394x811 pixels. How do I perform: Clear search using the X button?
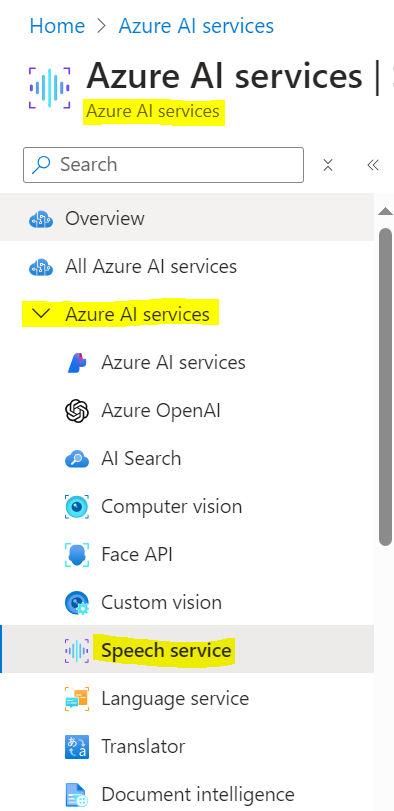pyautogui.click(x=328, y=165)
